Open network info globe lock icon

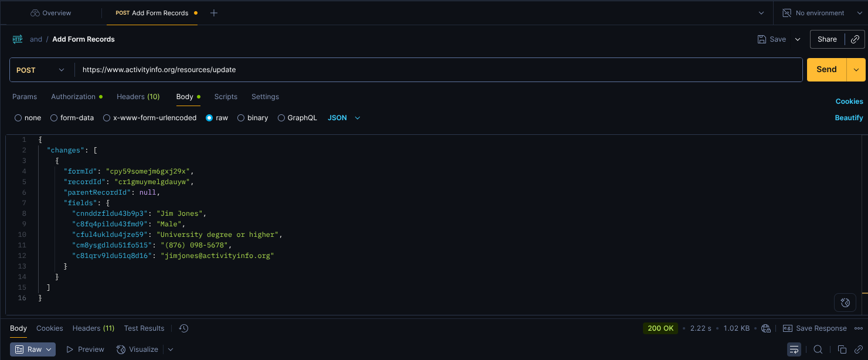point(766,328)
